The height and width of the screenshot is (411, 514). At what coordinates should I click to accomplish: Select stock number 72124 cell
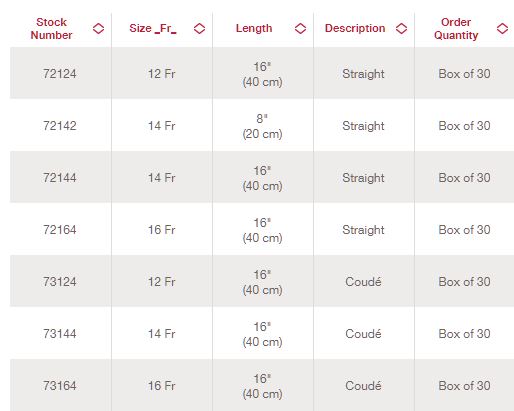click(x=60, y=74)
